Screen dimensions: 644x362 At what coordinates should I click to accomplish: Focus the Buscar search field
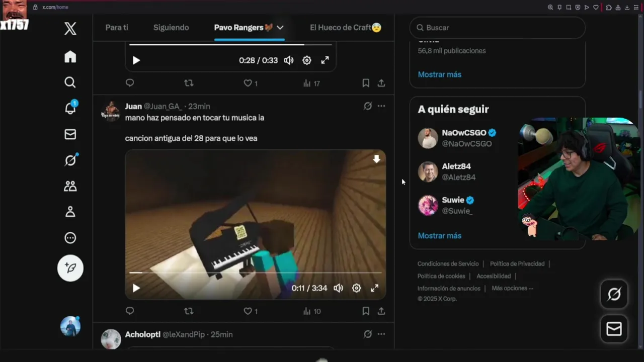498,28
